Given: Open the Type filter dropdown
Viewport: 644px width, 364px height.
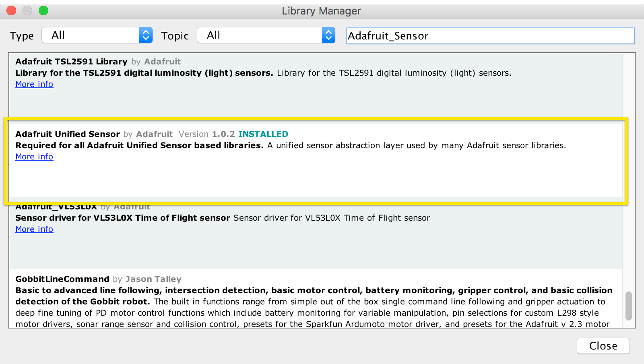Looking at the screenshot, I should point(97,35).
